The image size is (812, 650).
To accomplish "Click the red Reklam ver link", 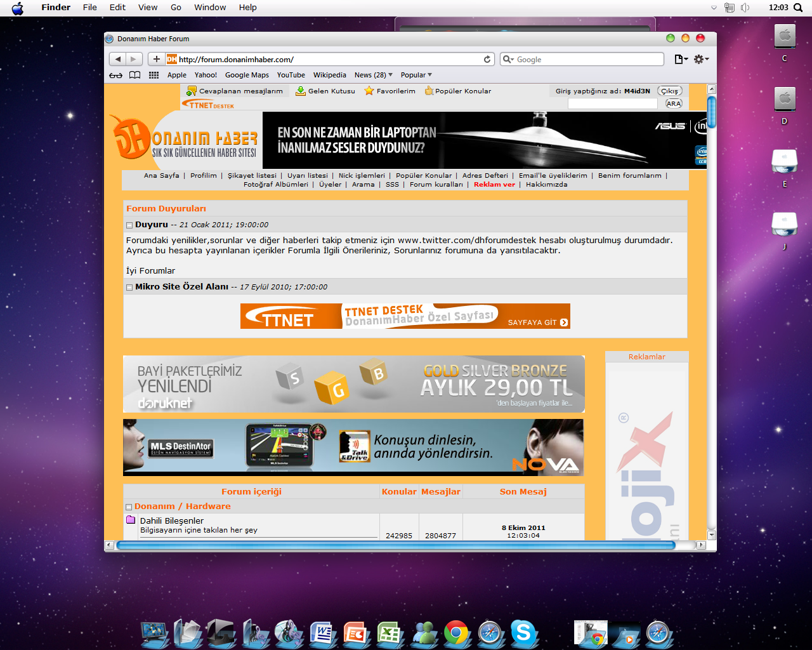I will coord(494,185).
